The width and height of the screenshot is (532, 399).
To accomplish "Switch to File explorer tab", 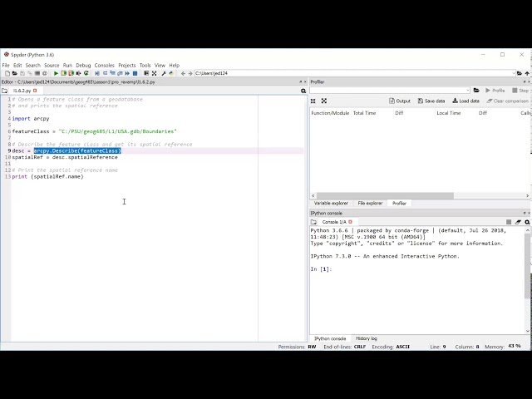I will (x=370, y=203).
